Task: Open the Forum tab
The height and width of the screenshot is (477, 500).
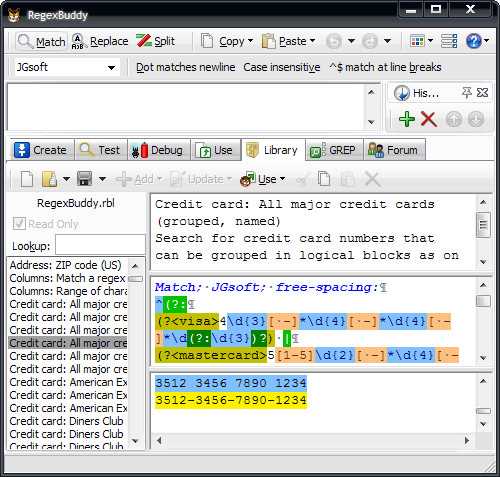Action: [394, 150]
